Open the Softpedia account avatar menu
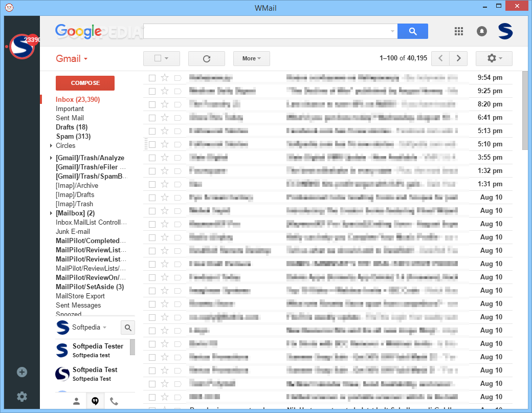The image size is (532, 413). point(505,31)
